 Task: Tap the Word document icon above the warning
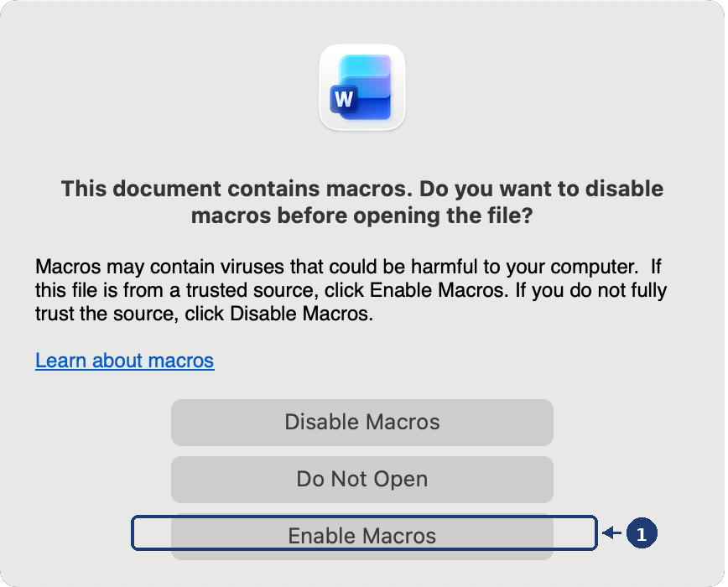pos(361,87)
